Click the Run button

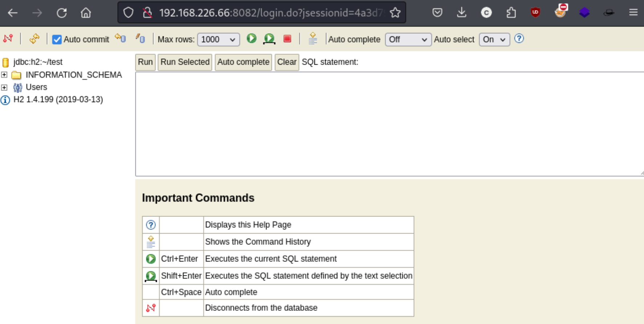(145, 62)
